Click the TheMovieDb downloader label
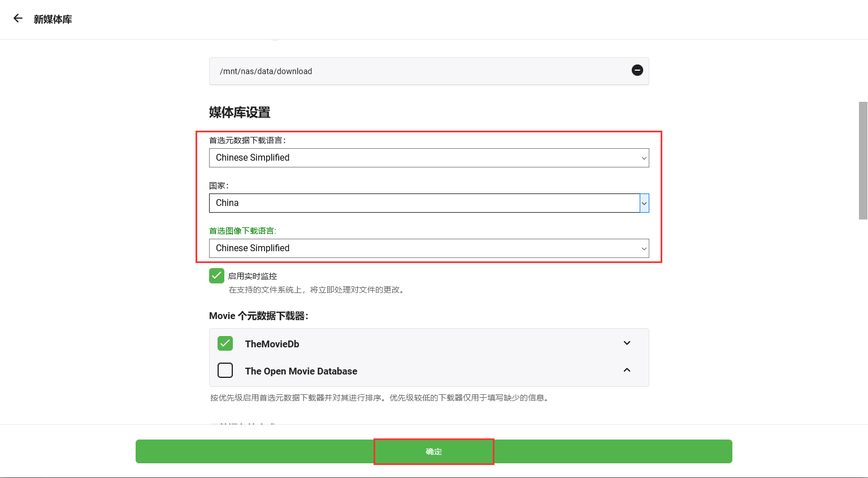This screenshot has height=478, width=868. pos(272,344)
